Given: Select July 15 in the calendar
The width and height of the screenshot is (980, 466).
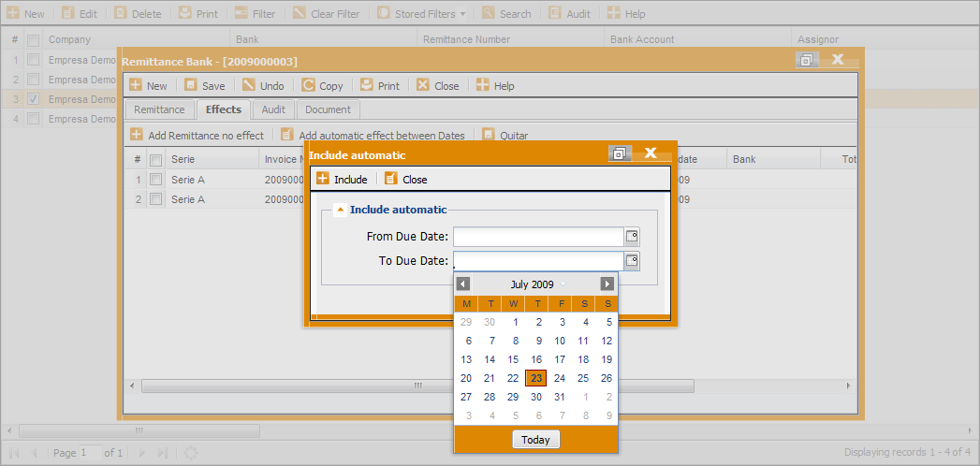Looking at the screenshot, I should [x=513, y=359].
